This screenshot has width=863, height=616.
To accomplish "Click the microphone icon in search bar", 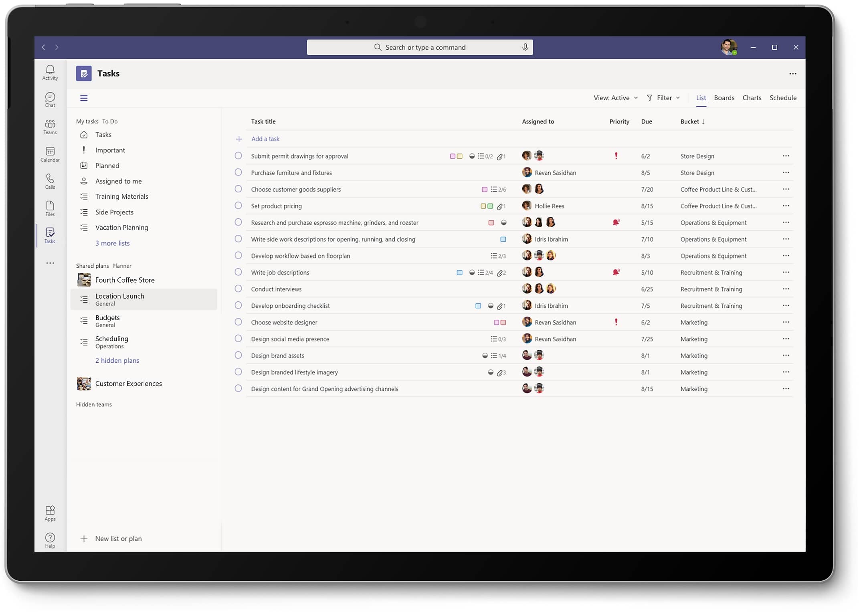I will pyautogui.click(x=525, y=47).
